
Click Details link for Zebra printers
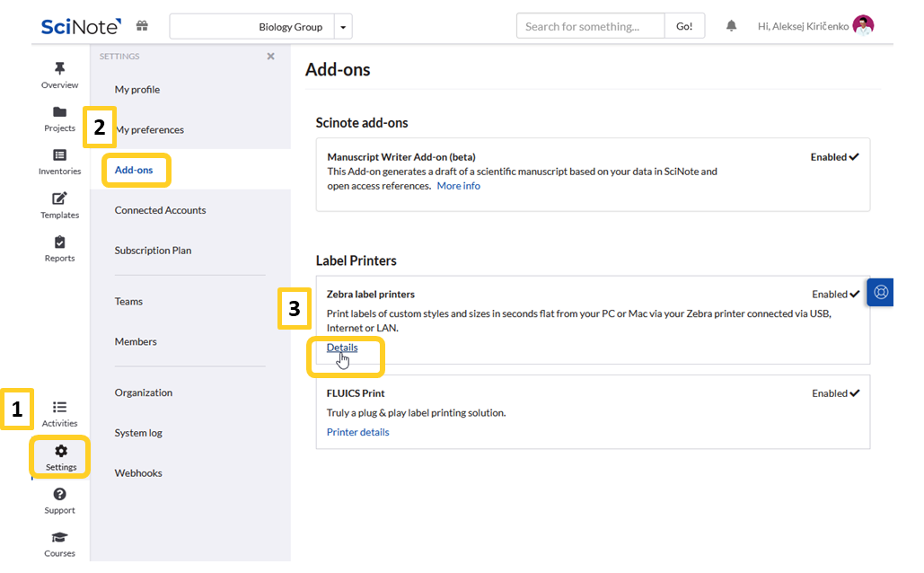point(341,348)
